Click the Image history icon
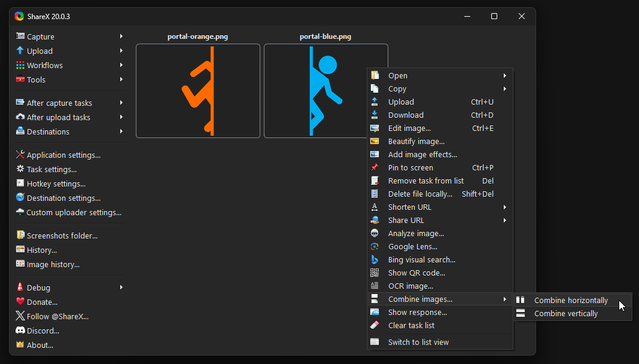The image size is (639, 364). click(x=20, y=264)
